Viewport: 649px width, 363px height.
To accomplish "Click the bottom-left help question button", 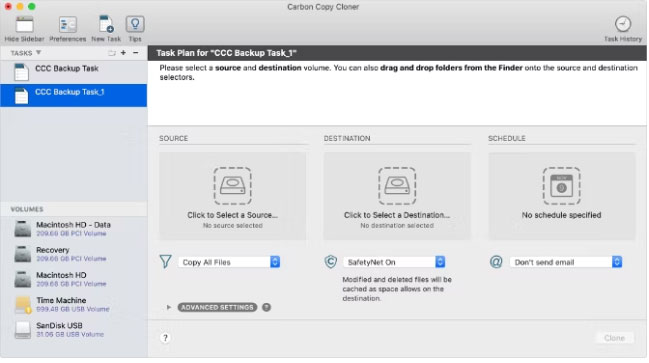I will [165, 338].
